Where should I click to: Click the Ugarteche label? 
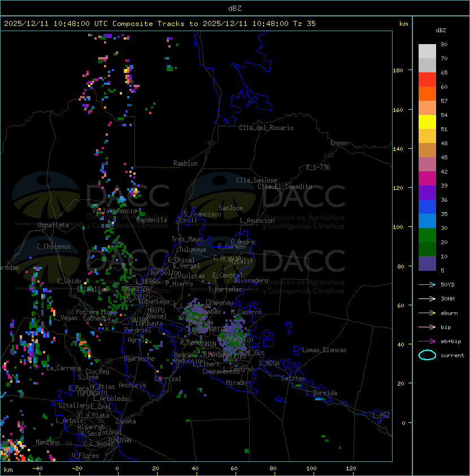coord(140,358)
